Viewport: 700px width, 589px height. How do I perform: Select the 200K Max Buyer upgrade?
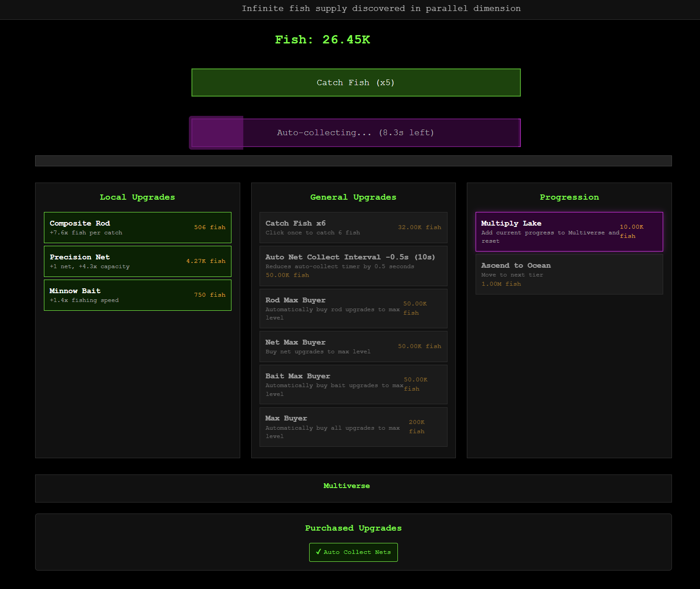(x=353, y=427)
